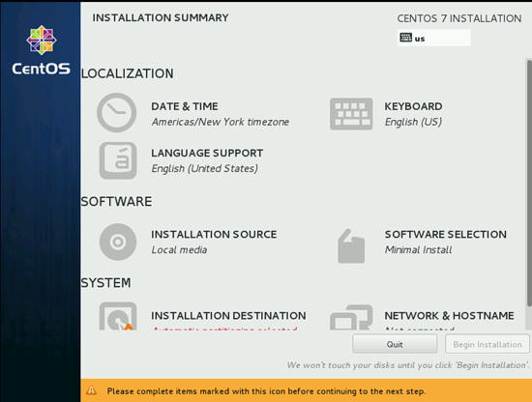Open the KEYBOARD settings label
532x402 pixels.
(413, 106)
